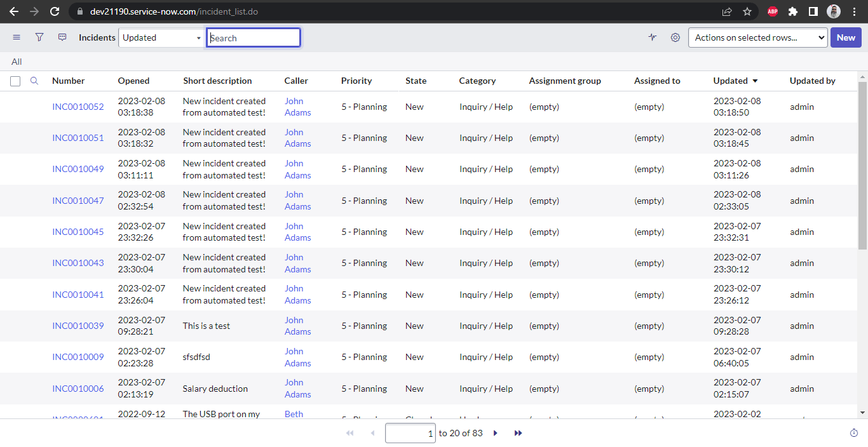Viewport: 868px width, 447px height.
Task: Jump to last page double arrow
Action: point(518,433)
